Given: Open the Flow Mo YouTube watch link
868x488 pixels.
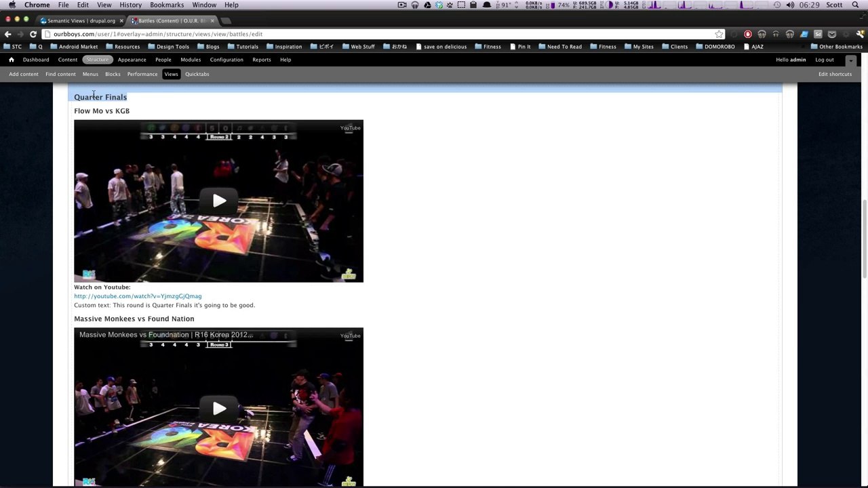Looking at the screenshot, I should coord(138,296).
